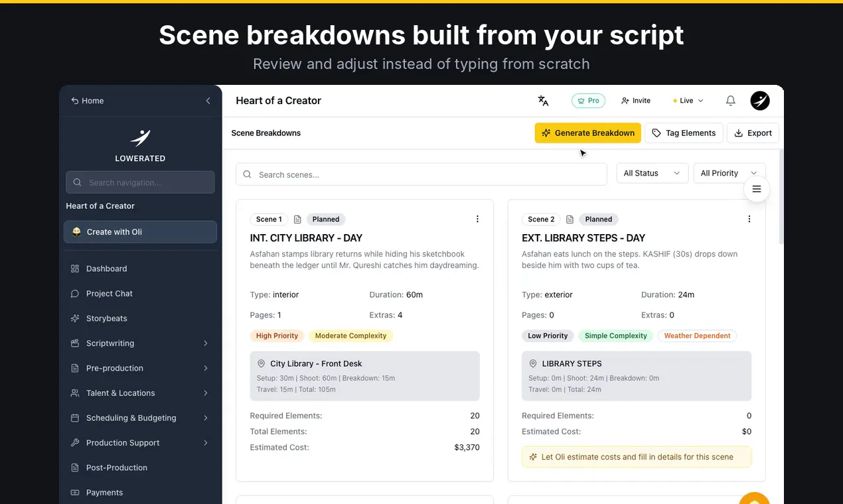Open the All Status filter dropdown
Viewport: 843px width, 504px height.
click(652, 173)
